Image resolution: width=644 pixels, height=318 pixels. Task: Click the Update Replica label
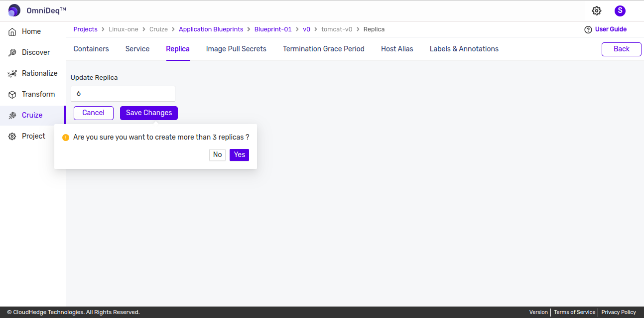coord(94,78)
